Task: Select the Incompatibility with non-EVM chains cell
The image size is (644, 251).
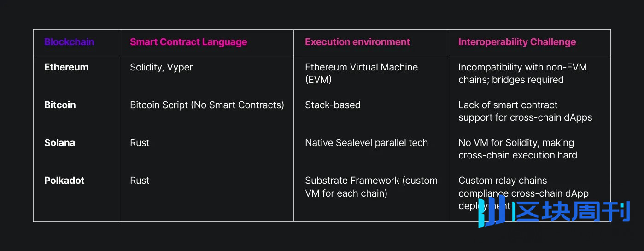Action: (x=522, y=73)
